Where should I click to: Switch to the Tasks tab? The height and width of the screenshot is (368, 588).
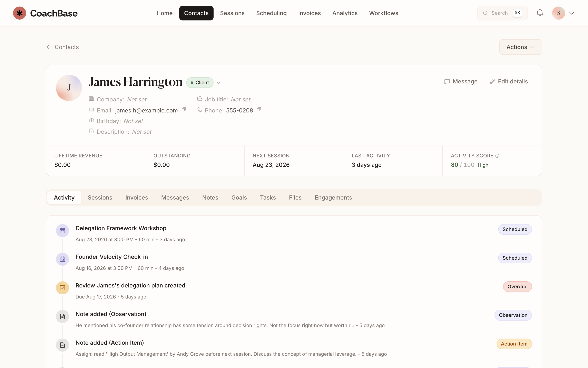268,197
